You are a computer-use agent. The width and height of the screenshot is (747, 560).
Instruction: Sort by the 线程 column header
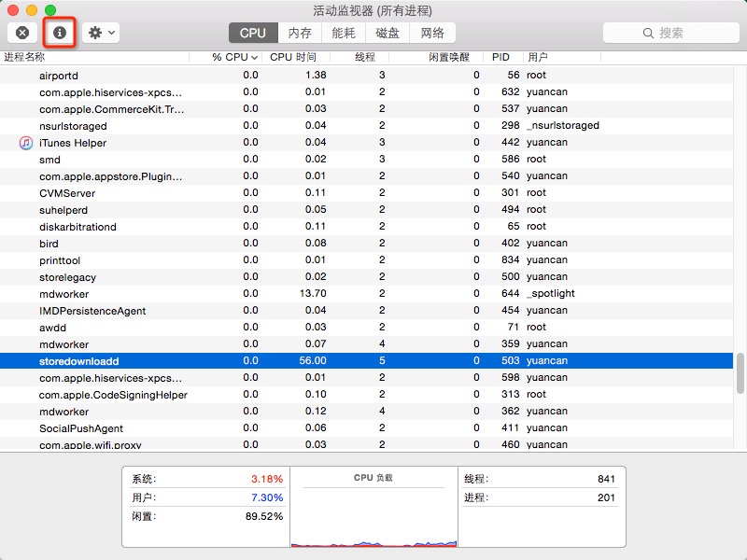(x=359, y=57)
